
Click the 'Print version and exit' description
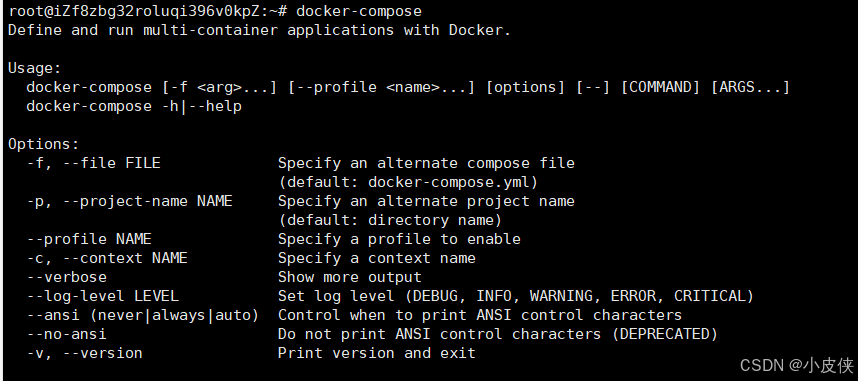point(377,353)
